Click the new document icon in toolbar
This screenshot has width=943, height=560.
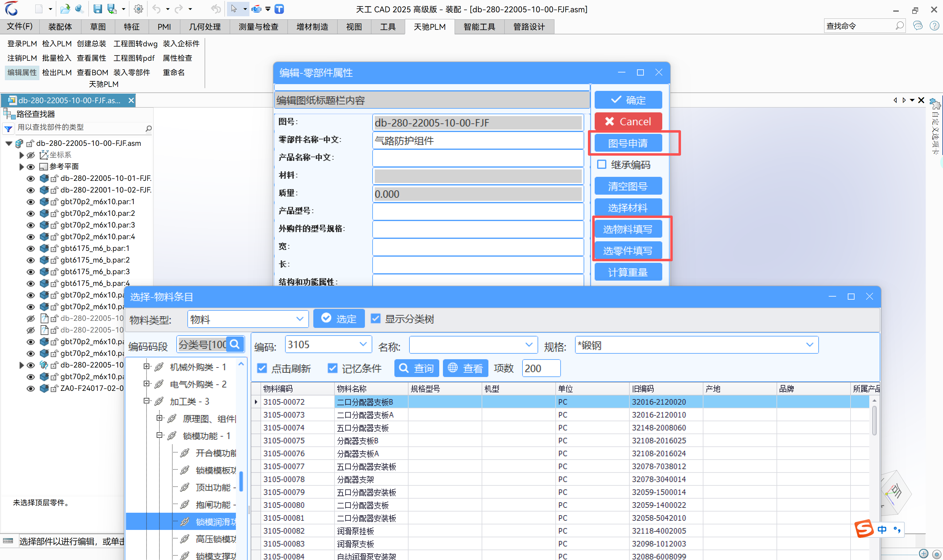38,9
